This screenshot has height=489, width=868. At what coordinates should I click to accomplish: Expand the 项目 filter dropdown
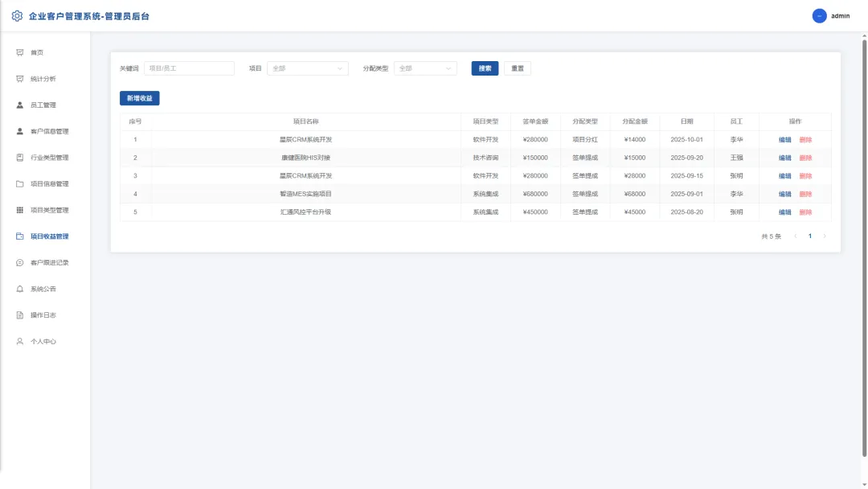tap(308, 68)
